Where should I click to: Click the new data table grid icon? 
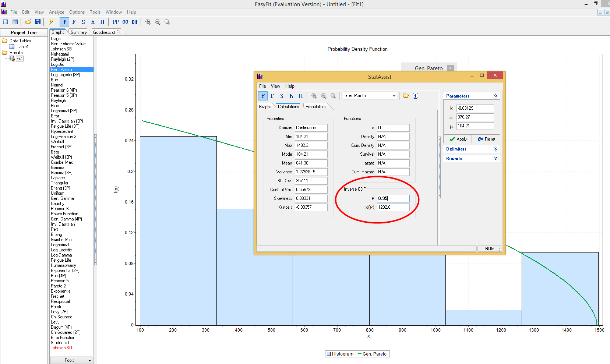click(x=15, y=22)
